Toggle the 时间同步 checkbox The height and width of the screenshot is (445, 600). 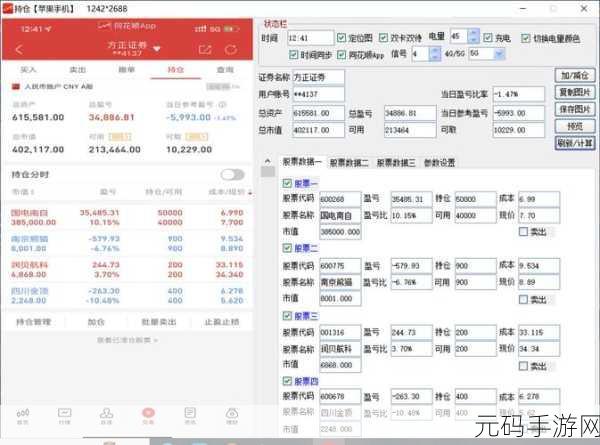[x=293, y=54]
